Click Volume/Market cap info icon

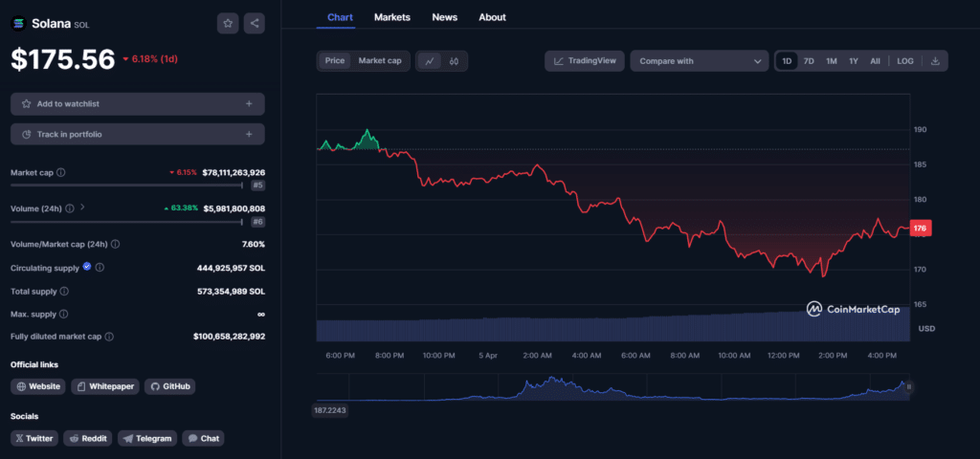(115, 244)
